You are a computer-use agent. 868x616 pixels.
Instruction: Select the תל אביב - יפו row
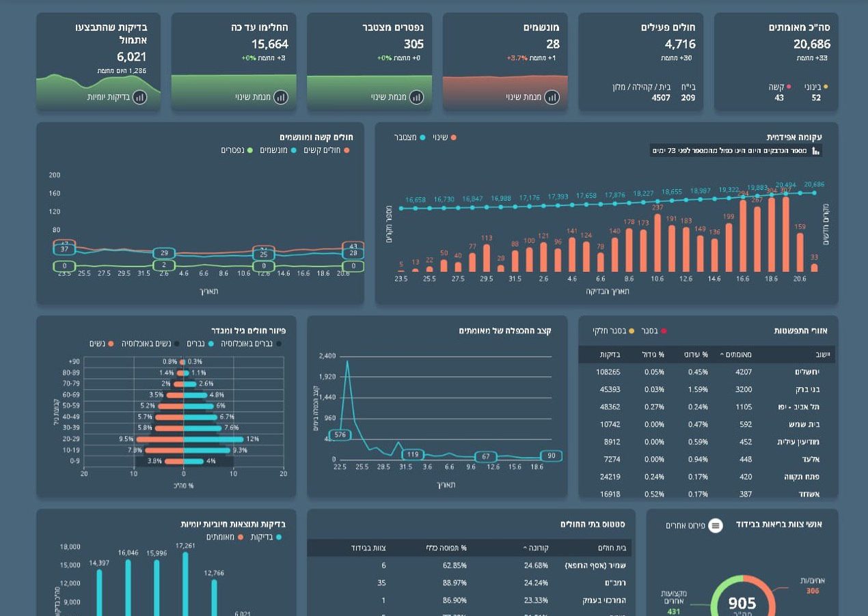[x=707, y=407]
